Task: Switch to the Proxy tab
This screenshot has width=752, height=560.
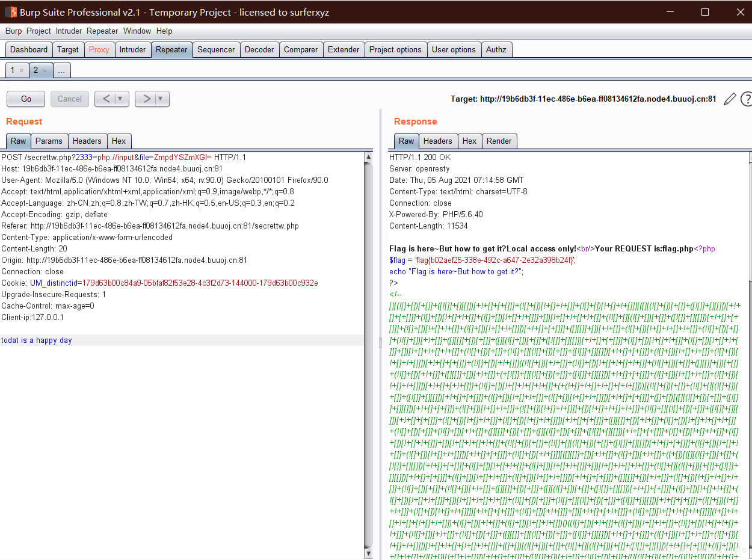Action: [x=99, y=50]
